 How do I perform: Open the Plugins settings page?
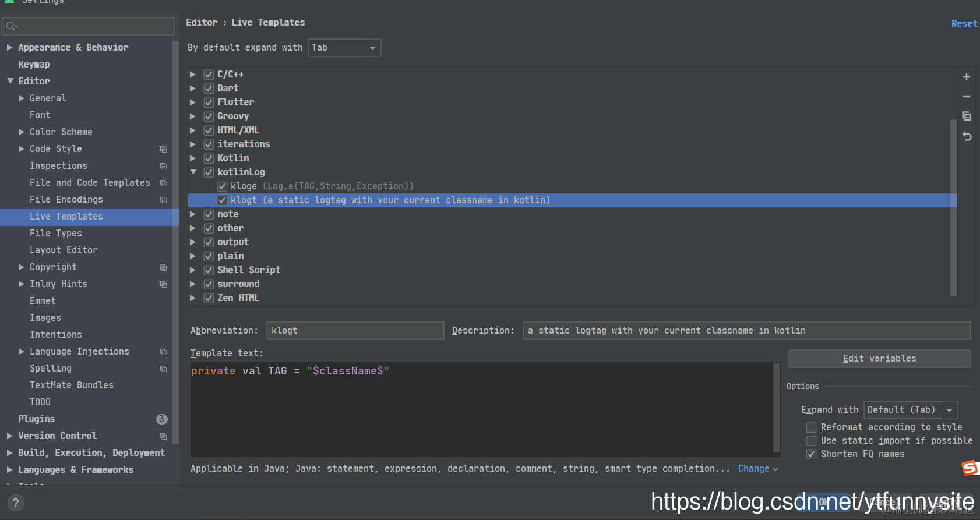(36, 419)
